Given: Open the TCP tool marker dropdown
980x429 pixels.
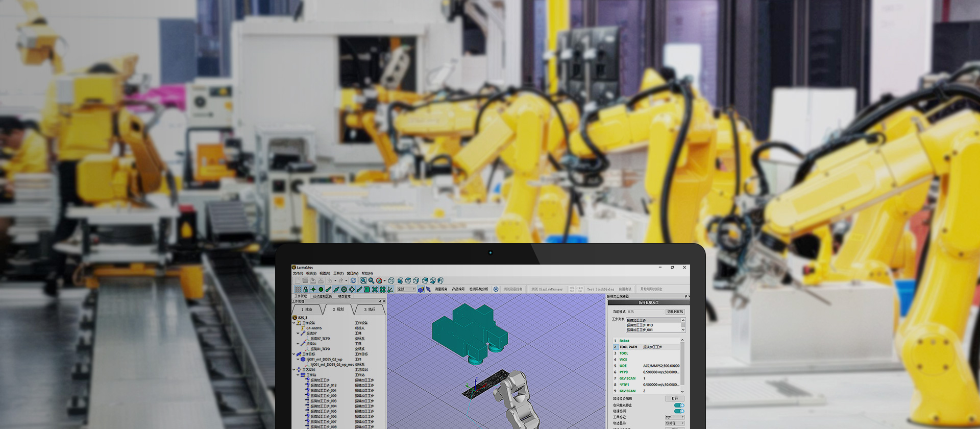Looking at the screenshot, I should (x=674, y=417).
